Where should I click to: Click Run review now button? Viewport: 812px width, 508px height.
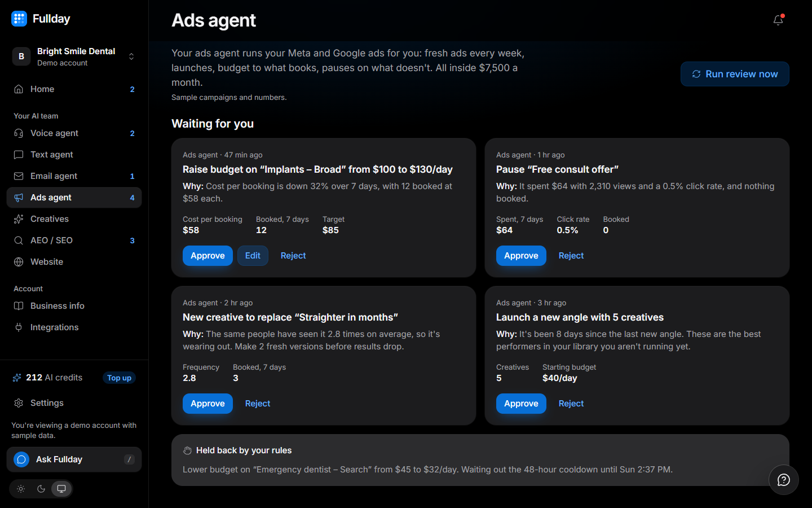[735, 74]
